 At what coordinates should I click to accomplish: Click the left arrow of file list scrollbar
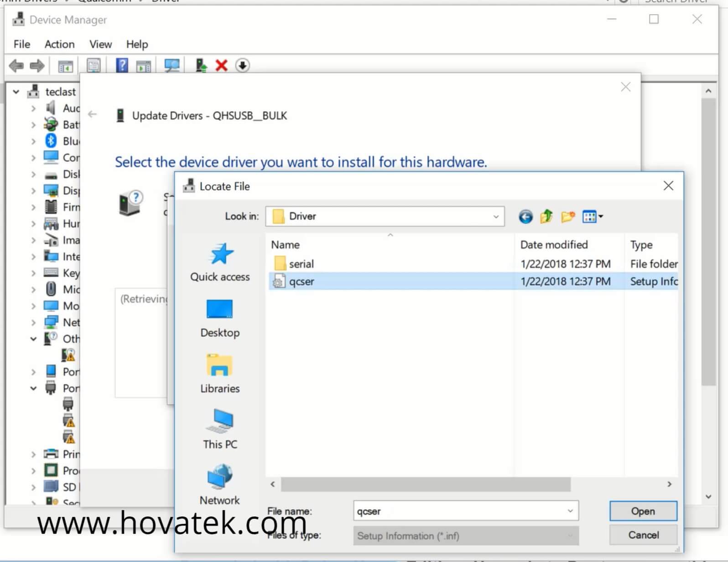[x=273, y=484]
